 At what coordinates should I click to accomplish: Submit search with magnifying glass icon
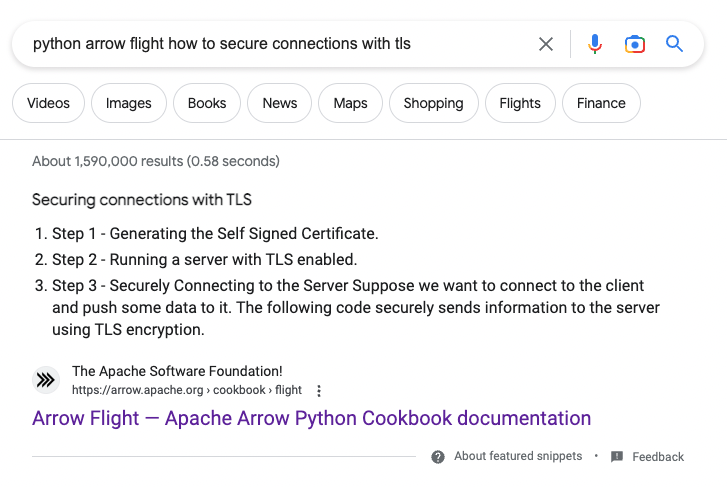pos(674,44)
